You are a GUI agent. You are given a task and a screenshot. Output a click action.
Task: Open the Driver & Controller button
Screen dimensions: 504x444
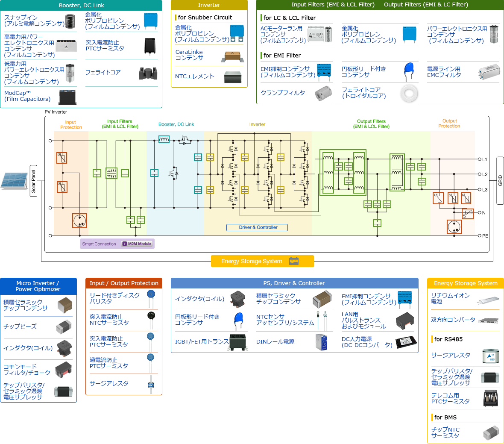pyautogui.click(x=257, y=227)
